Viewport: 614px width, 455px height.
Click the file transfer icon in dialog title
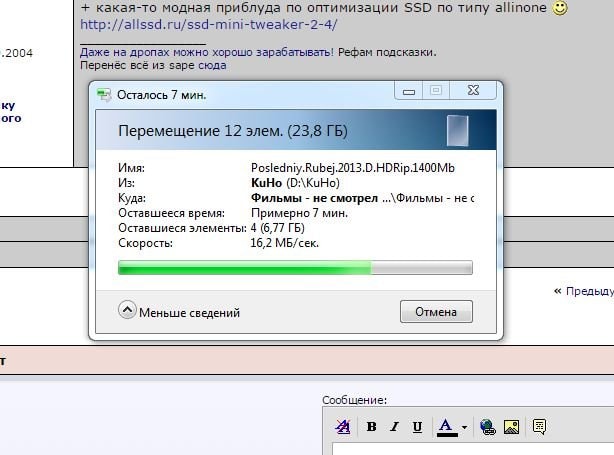coord(104,95)
